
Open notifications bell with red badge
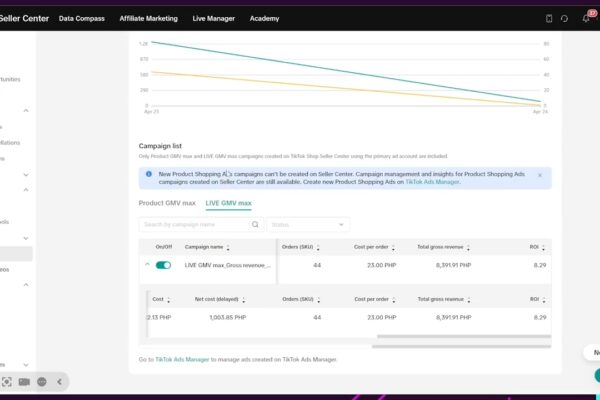tap(587, 18)
